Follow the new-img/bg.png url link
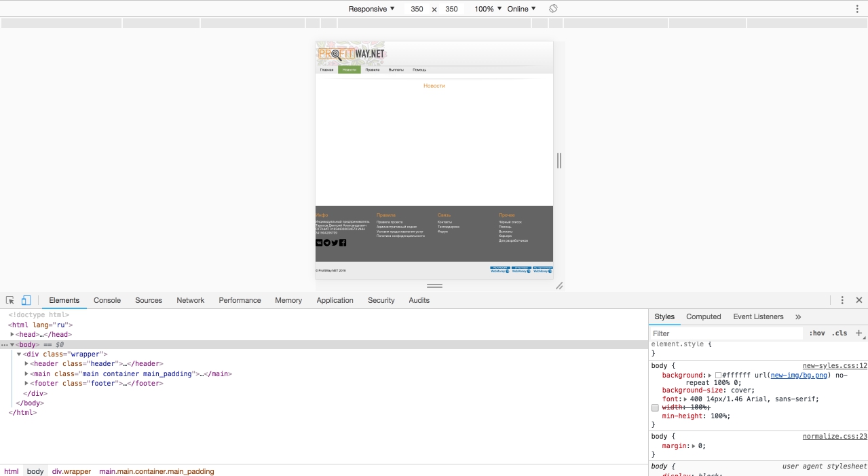The image size is (868, 476). [799, 376]
